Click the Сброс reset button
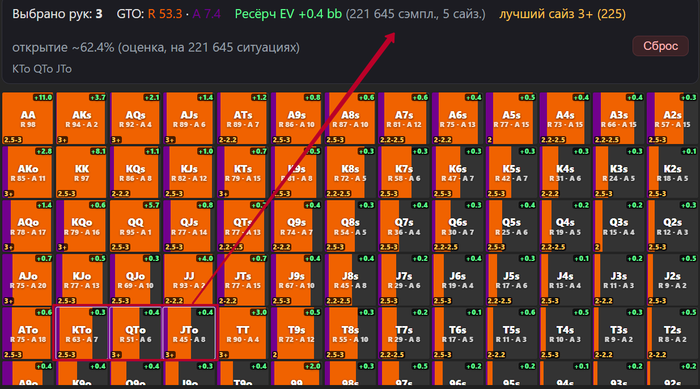The image size is (700, 389). point(660,46)
